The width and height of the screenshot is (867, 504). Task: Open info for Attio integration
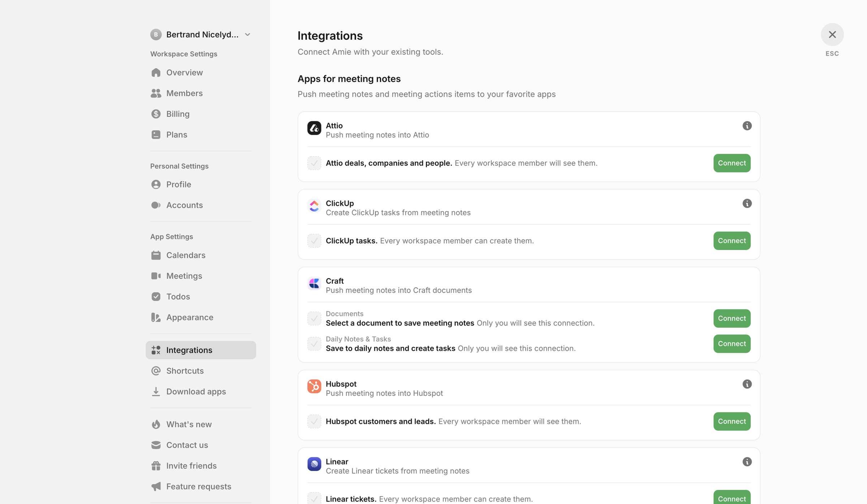coord(747,126)
